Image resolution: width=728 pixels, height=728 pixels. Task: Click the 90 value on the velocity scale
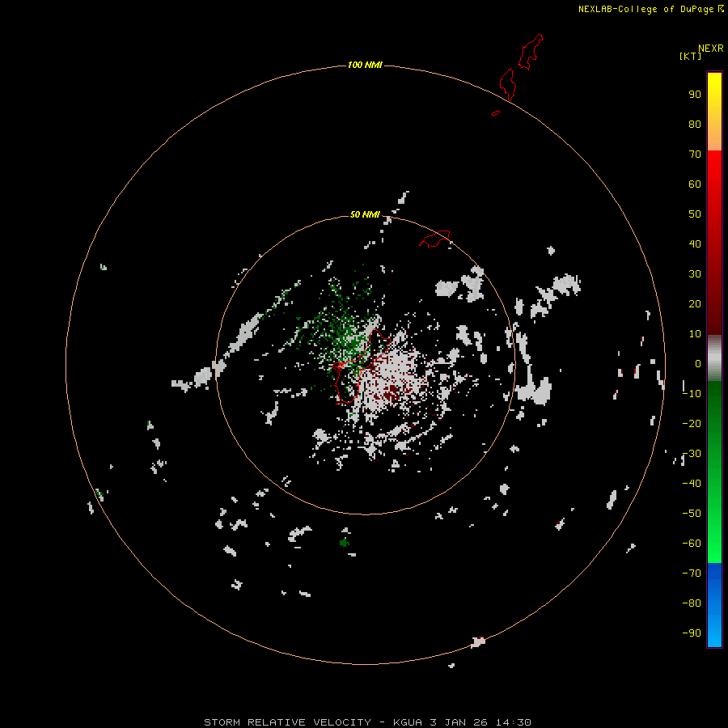tap(695, 95)
